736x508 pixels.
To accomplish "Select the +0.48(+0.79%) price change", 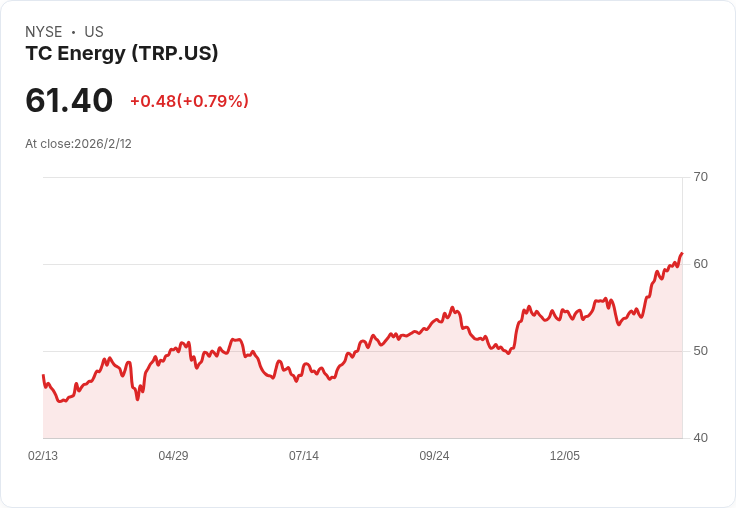I will [x=189, y=101].
